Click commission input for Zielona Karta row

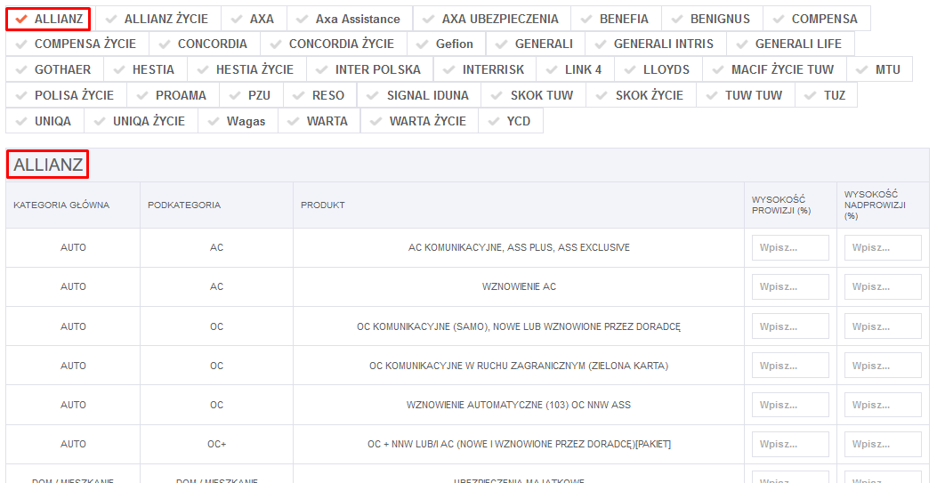click(790, 366)
